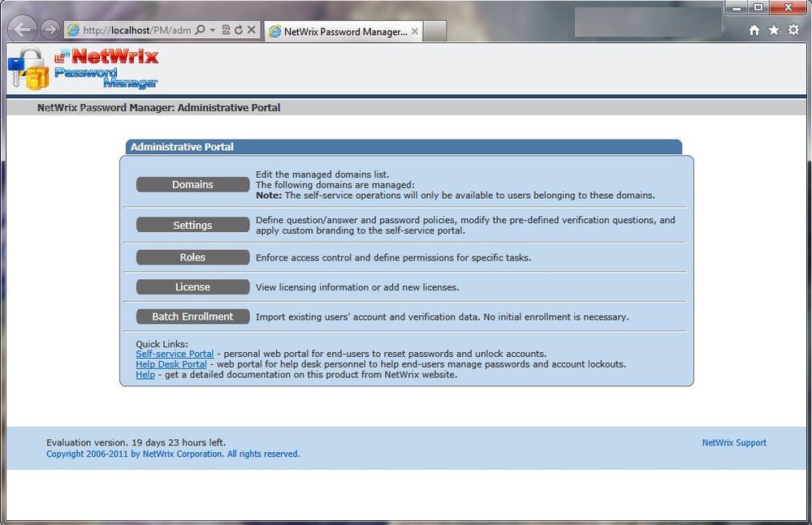Click the Refresh page icon
The width and height of the screenshot is (812, 525).
239,30
